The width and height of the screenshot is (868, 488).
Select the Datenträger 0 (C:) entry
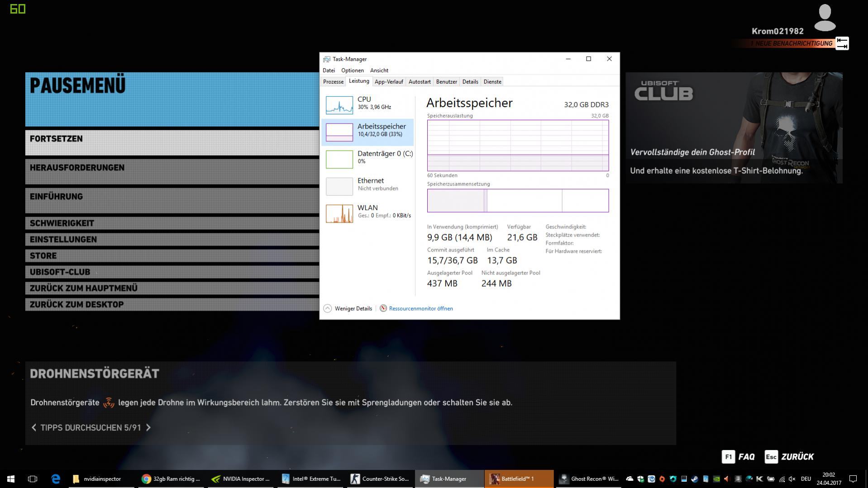367,159
